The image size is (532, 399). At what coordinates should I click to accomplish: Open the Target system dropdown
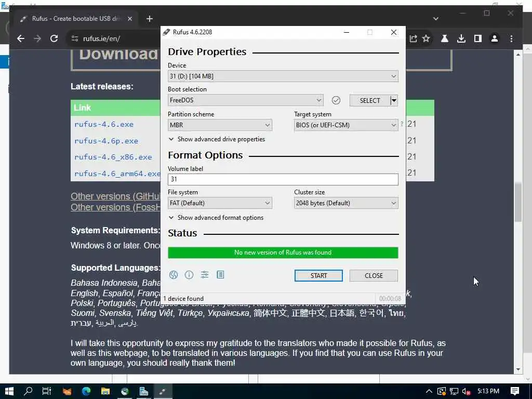[x=346, y=125]
